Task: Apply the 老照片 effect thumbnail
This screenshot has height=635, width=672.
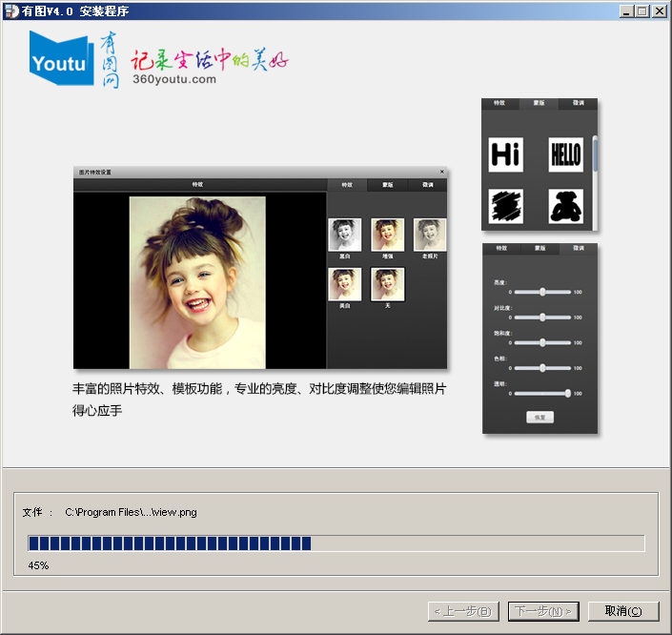Action: pyautogui.click(x=430, y=235)
